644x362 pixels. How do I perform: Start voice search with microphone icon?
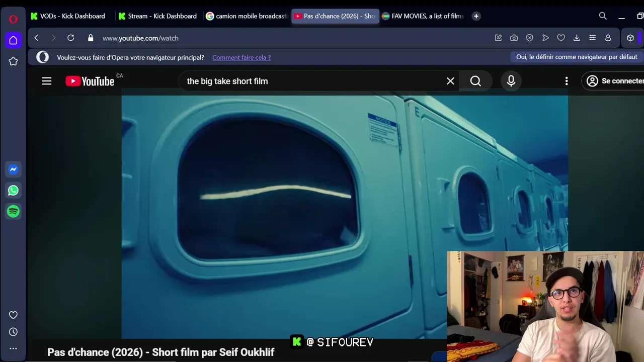[511, 81]
